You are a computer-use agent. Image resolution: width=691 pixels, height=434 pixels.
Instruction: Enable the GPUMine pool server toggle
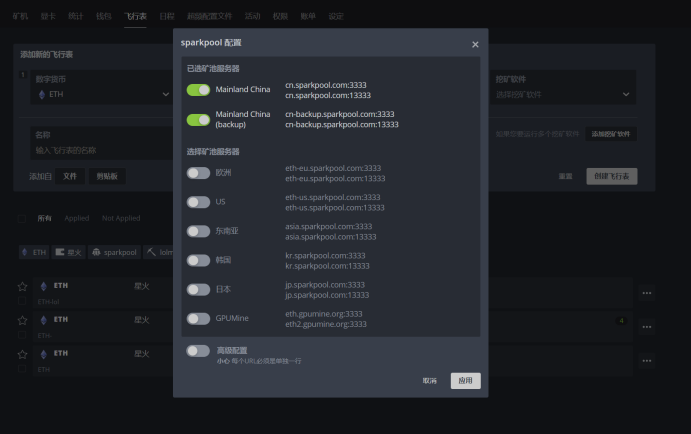coord(198,319)
